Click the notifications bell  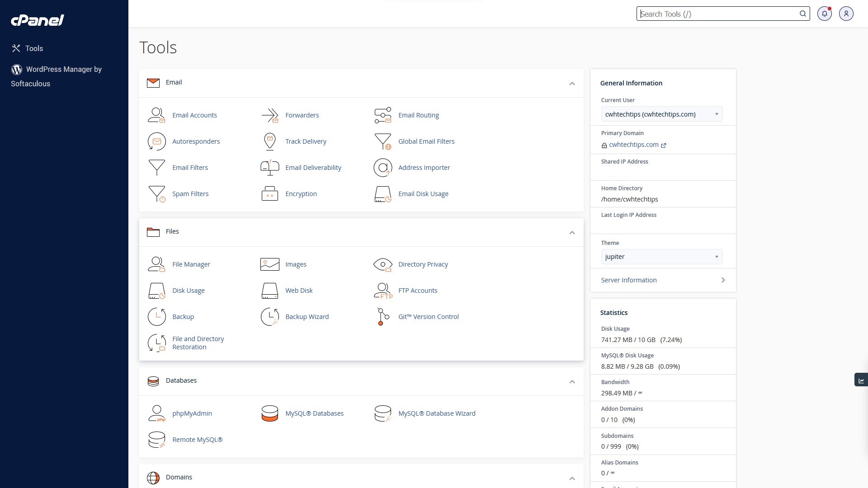(x=825, y=14)
